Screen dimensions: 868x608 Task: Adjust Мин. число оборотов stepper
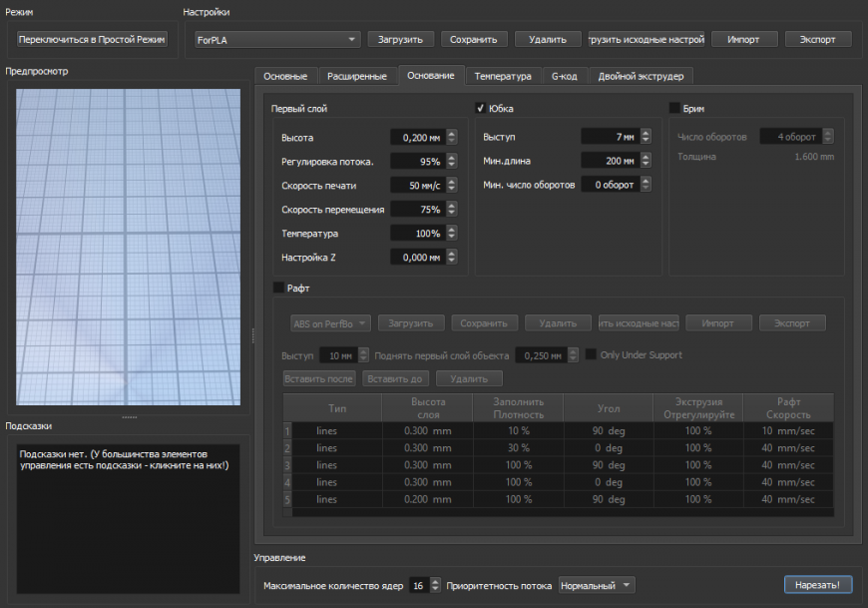coord(646,185)
